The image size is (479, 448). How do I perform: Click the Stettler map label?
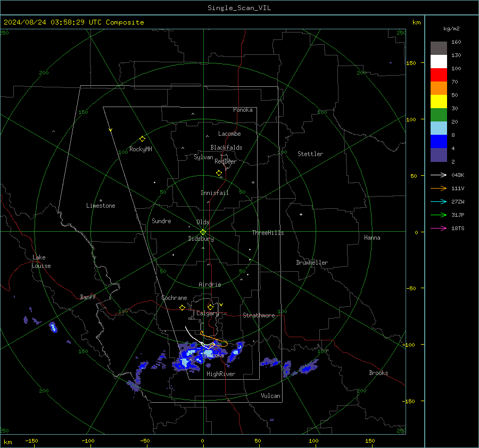pos(310,154)
